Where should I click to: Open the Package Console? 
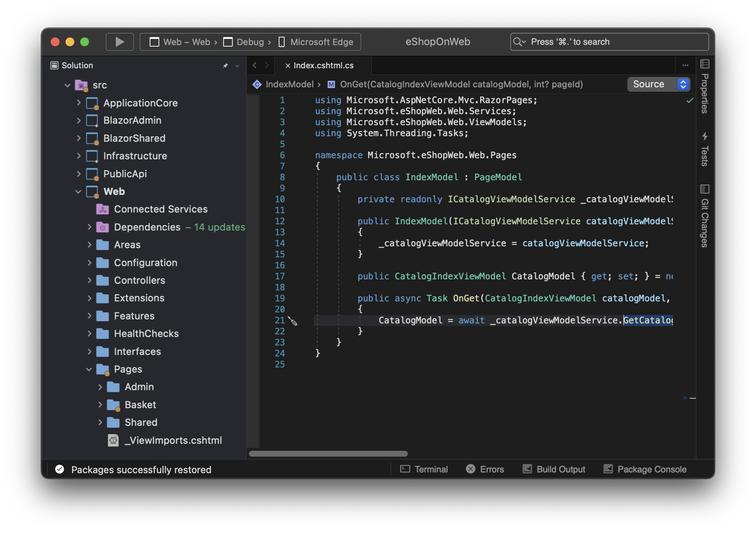[x=644, y=469]
